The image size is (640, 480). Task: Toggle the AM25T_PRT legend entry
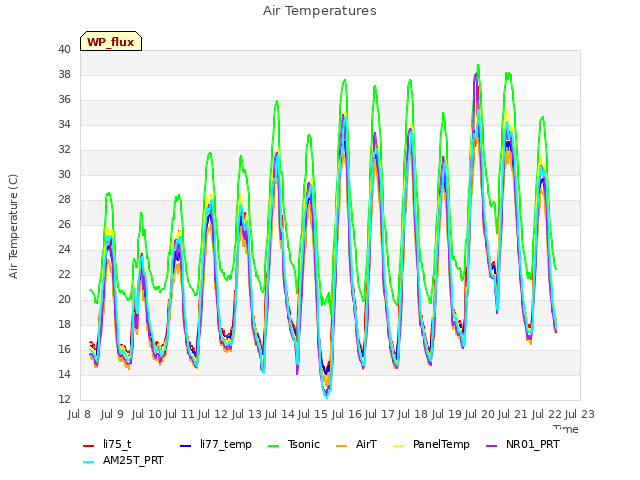click(x=123, y=460)
